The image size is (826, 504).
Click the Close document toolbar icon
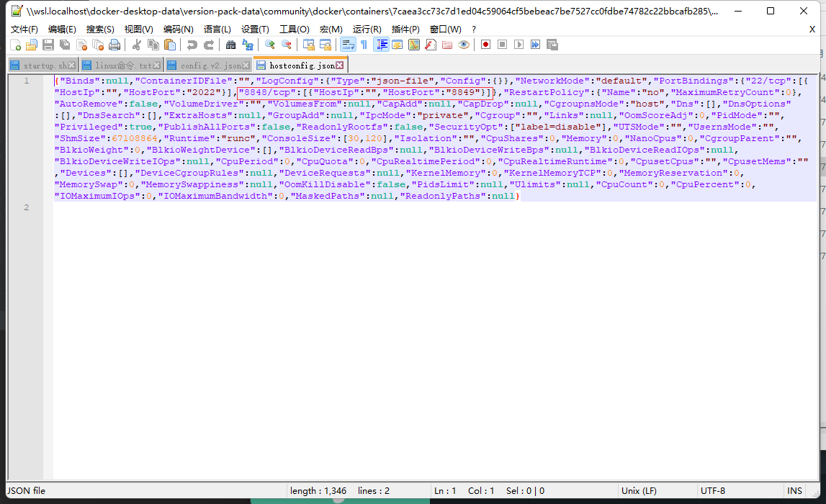coord(81,45)
